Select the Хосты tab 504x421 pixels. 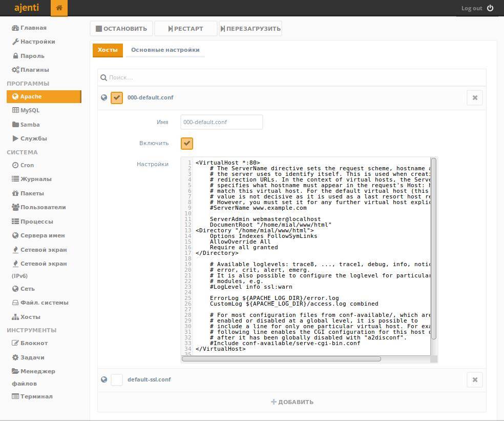(108, 50)
